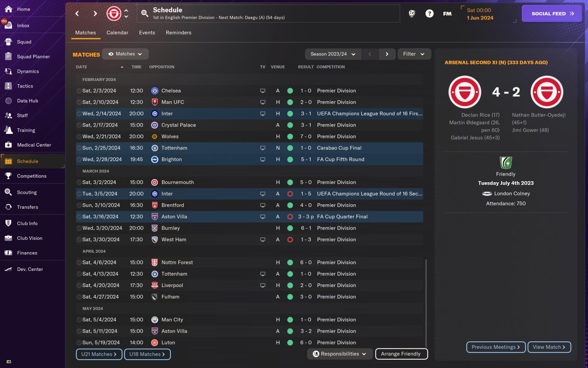
Task: Open the Squad Planner
Action: click(x=32, y=57)
